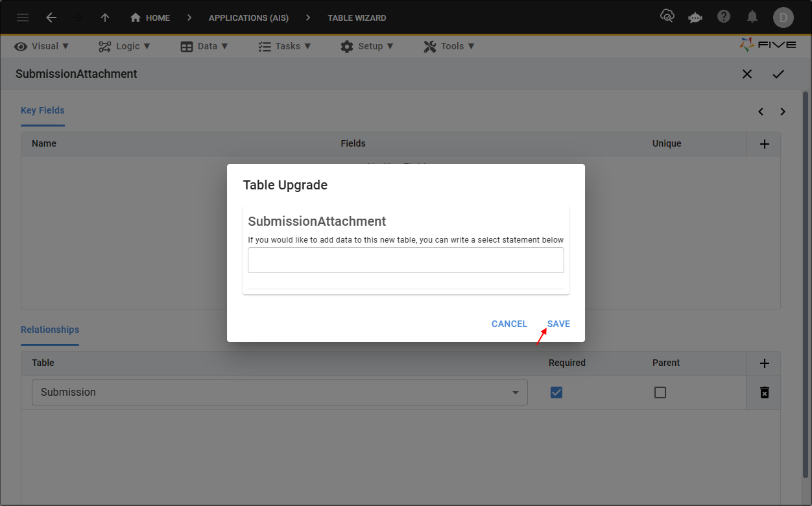Click the select statement input field

click(x=405, y=260)
